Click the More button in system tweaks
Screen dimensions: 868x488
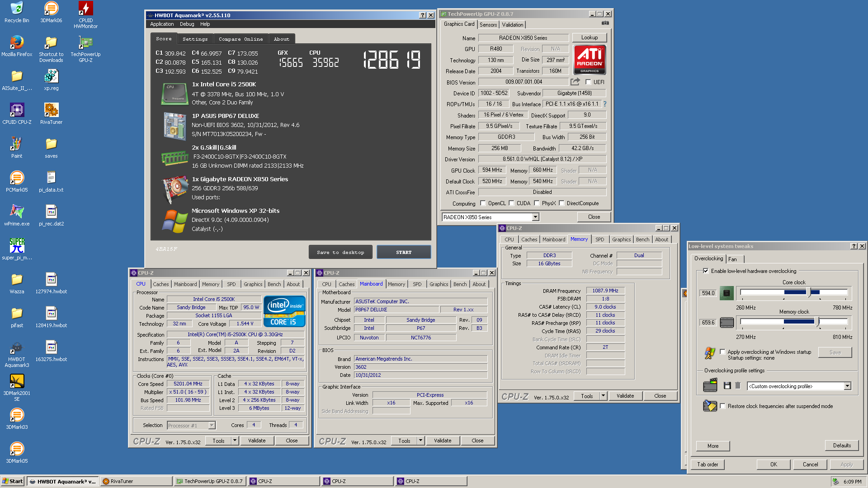pos(713,446)
